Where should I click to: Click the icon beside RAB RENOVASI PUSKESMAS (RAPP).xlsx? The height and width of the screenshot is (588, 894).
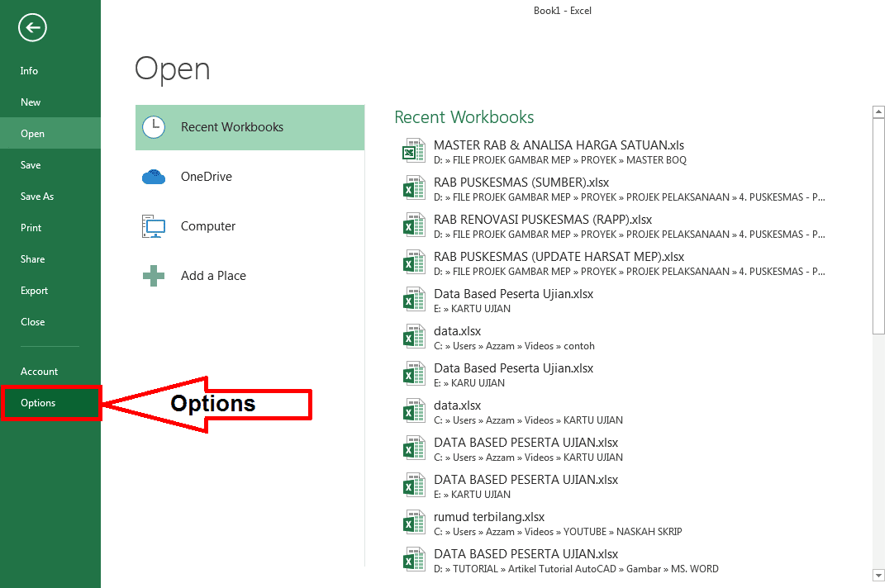tap(414, 225)
